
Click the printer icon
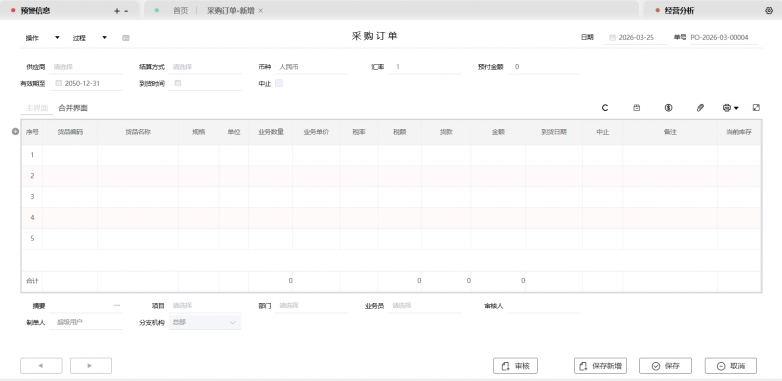tap(727, 108)
